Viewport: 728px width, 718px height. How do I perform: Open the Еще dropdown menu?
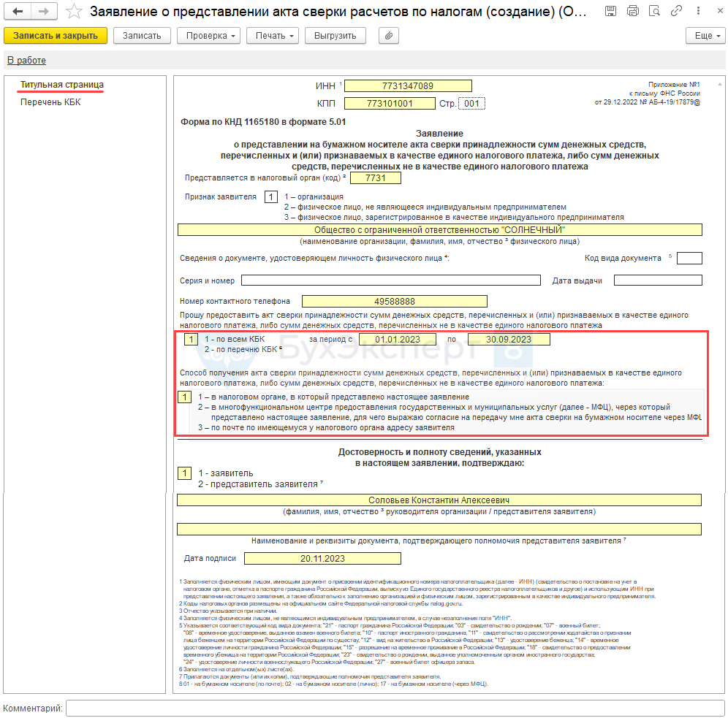(x=705, y=36)
